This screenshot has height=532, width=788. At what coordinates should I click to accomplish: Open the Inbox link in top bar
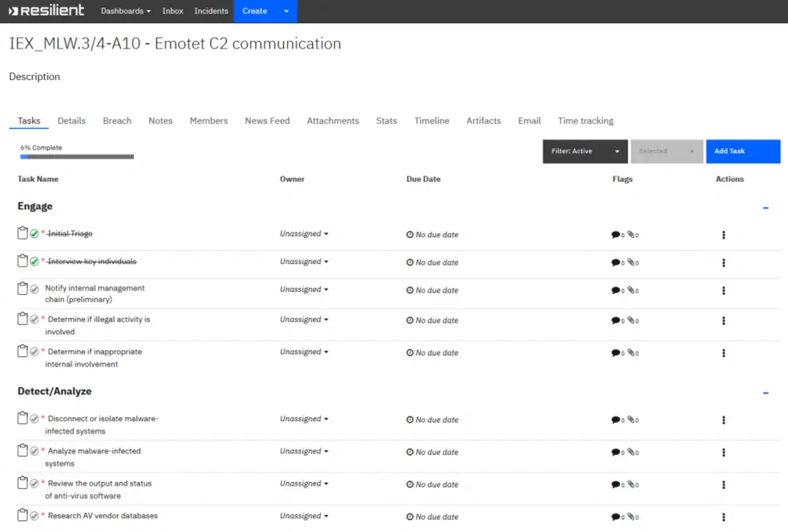[173, 11]
